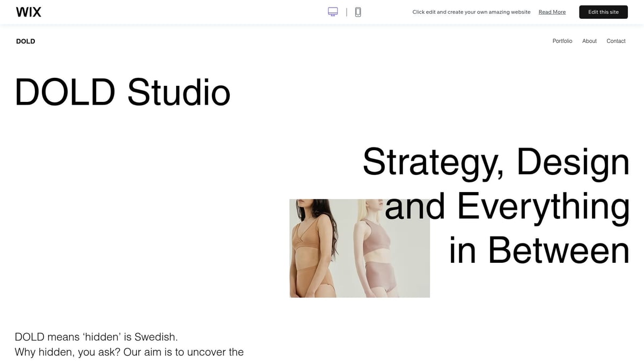
Task: Click the text 'Click edit and create your own amazing website'
Action: tap(471, 11)
